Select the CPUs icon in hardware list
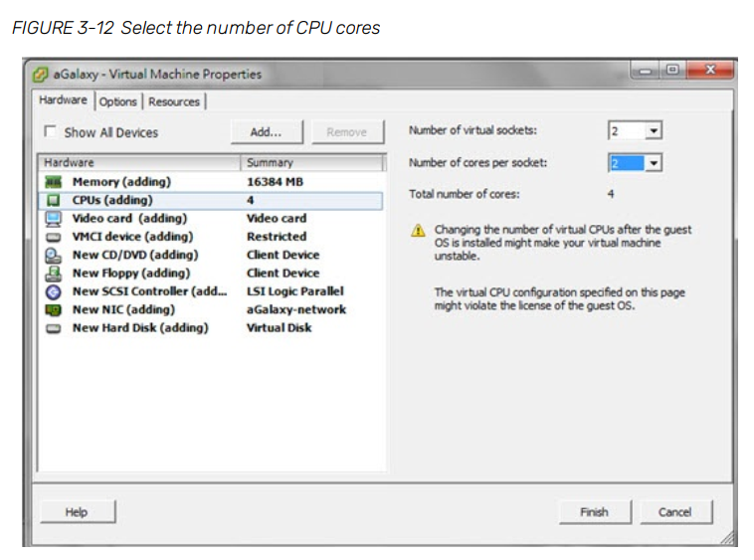This screenshot has height=560, width=754. (x=54, y=200)
